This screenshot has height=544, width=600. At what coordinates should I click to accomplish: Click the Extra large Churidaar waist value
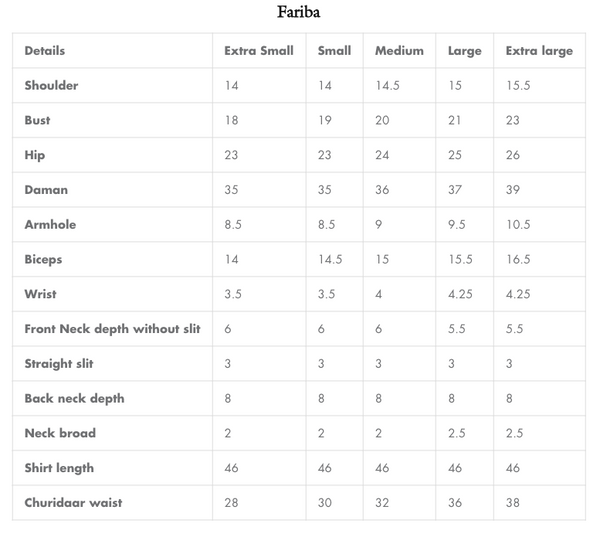(x=514, y=502)
